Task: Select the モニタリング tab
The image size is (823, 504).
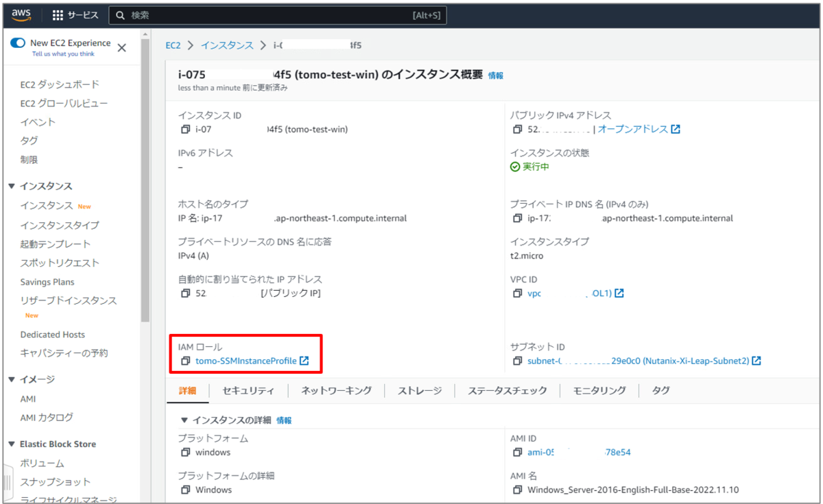Action: tap(599, 390)
